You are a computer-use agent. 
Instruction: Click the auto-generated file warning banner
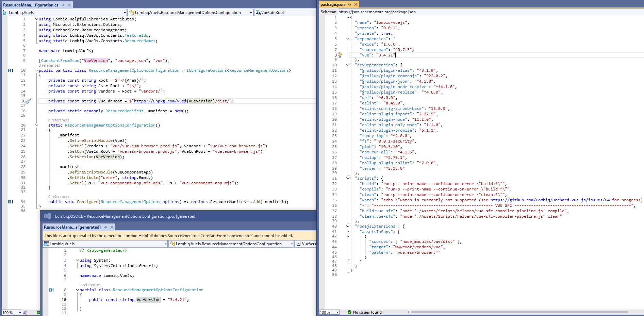pos(180,235)
